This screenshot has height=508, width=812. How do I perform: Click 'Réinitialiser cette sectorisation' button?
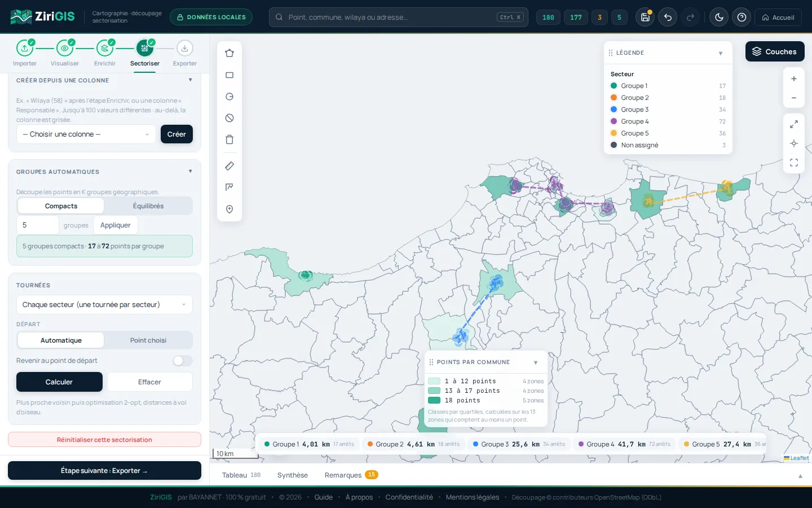coord(104,440)
